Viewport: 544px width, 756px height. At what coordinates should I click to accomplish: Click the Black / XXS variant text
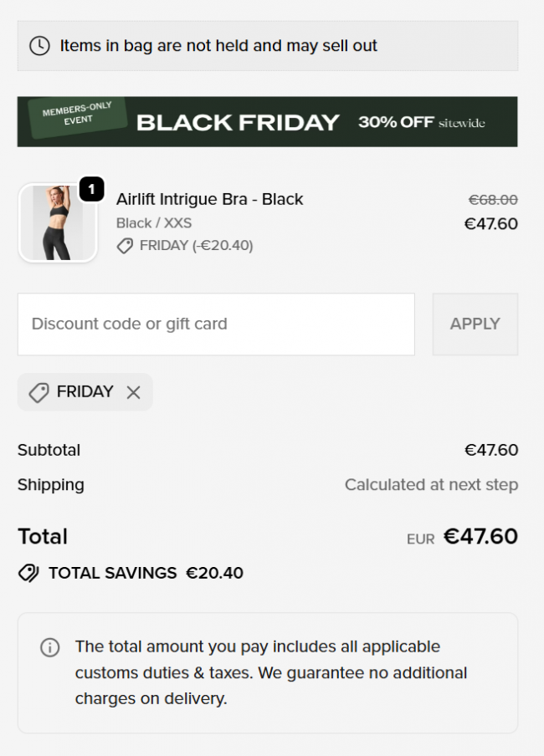coord(154,222)
